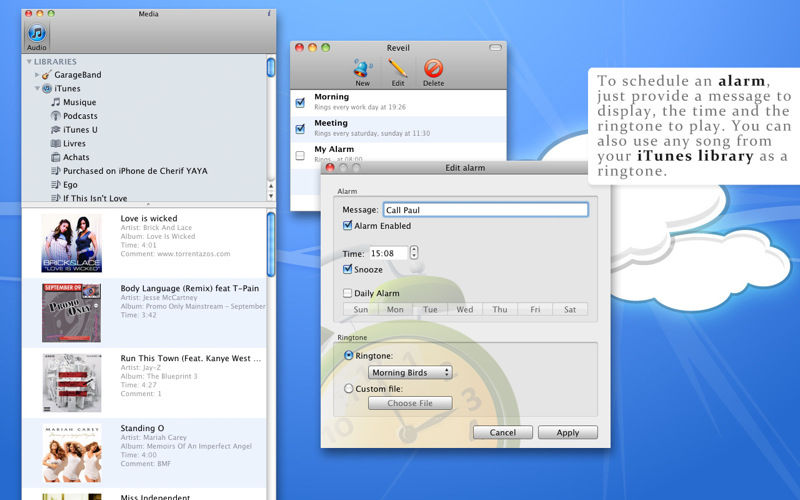The height and width of the screenshot is (500, 800).
Task: Click the sidebar scroll down arrow
Action: pos(271,196)
